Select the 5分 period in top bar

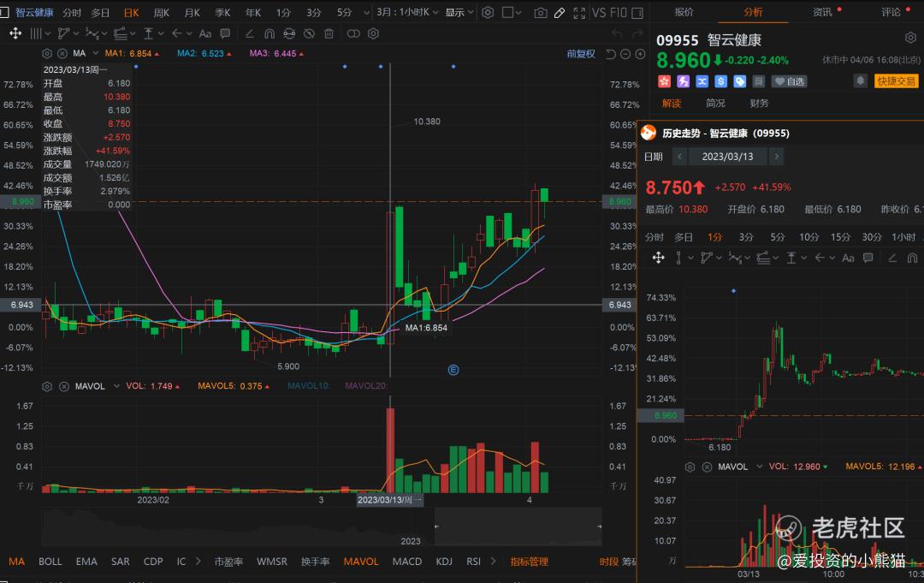click(344, 12)
